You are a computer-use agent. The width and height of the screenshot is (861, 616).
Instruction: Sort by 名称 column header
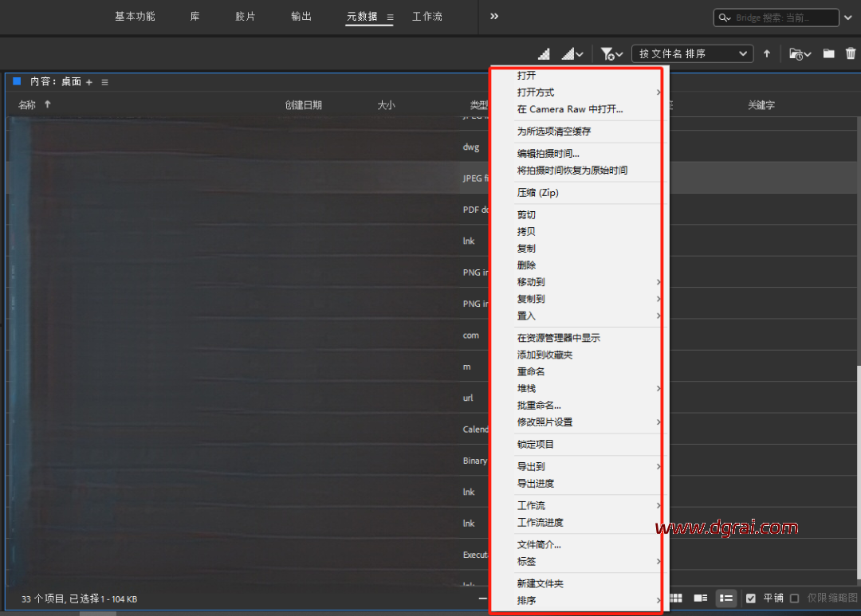click(x=27, y=105)
